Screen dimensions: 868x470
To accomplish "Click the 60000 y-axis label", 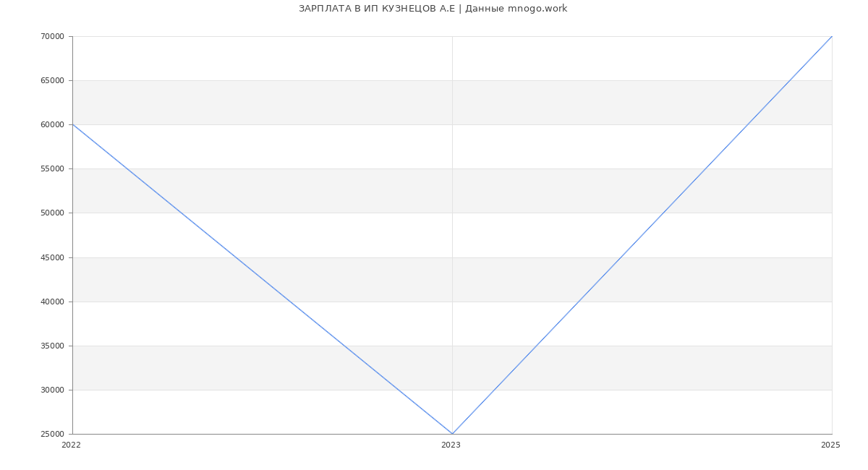I will [x=52, y=124].
